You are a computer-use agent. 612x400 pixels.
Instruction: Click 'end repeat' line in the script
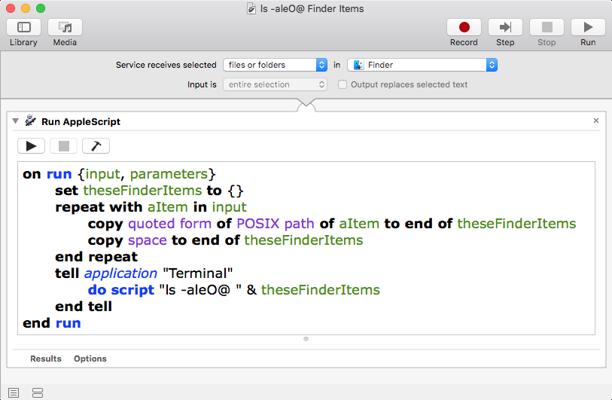pos(96,257)
